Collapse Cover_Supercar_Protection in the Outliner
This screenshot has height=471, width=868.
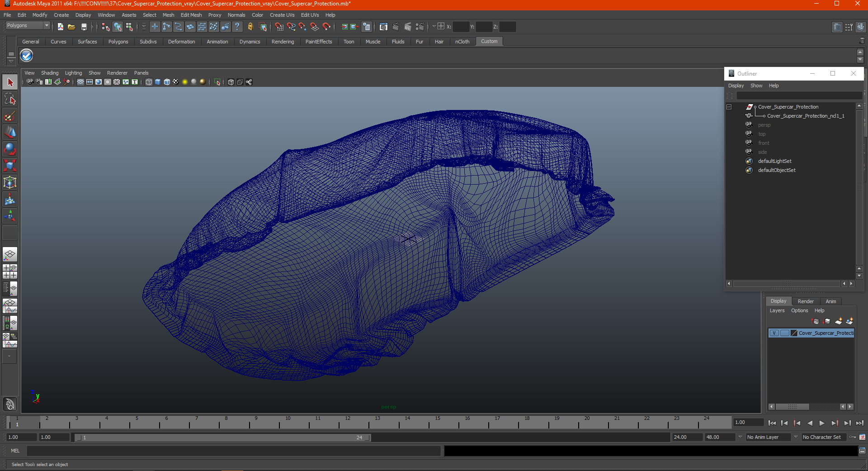point(729,107)
